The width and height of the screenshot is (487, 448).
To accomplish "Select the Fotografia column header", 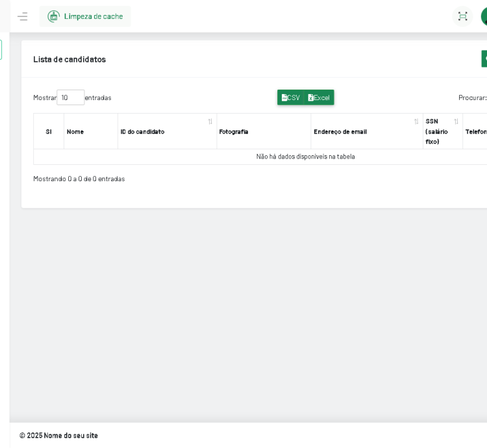I will pos(234,132).
